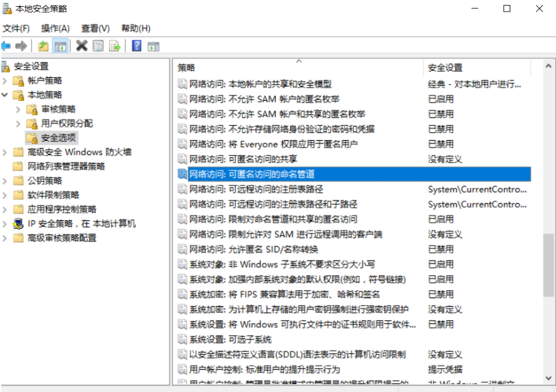Select the 网络访问: 可远程访问的注册表路径 policy

point(247,190)
